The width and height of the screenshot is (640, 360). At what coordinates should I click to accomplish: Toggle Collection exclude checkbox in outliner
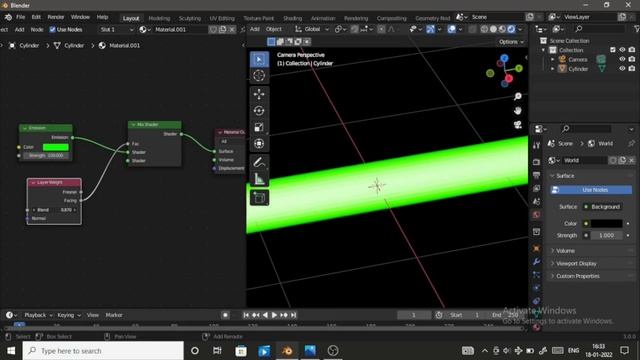613,50
